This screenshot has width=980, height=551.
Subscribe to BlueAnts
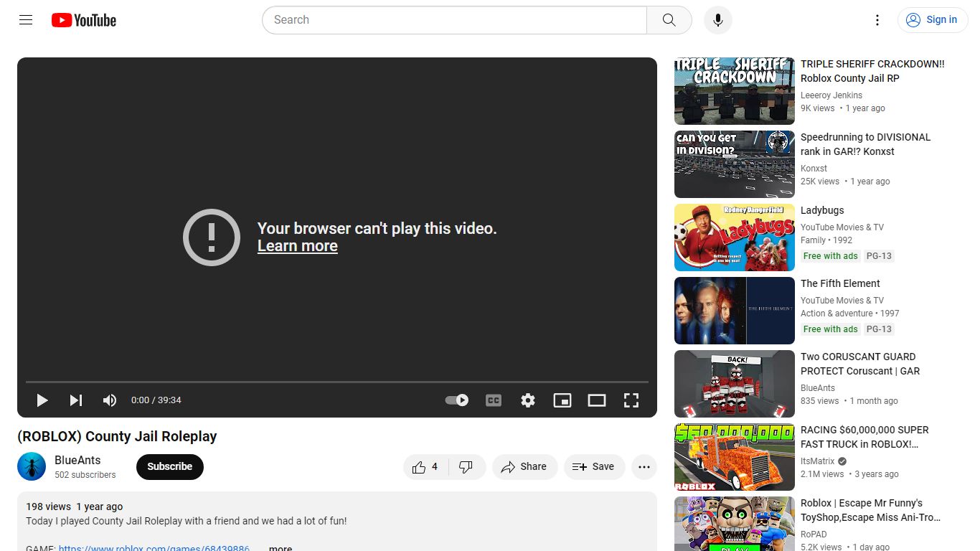pos(170,466)
